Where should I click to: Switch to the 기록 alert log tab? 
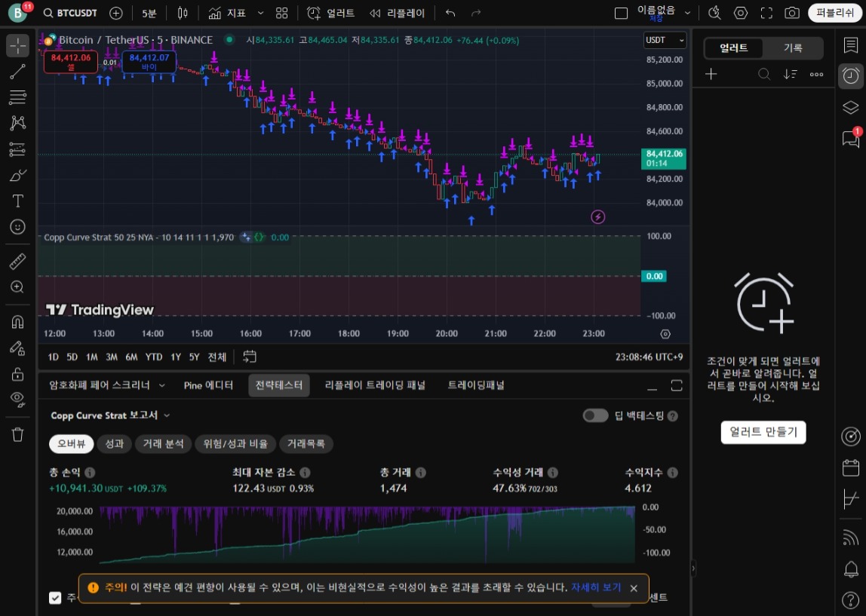coord(793,48)
